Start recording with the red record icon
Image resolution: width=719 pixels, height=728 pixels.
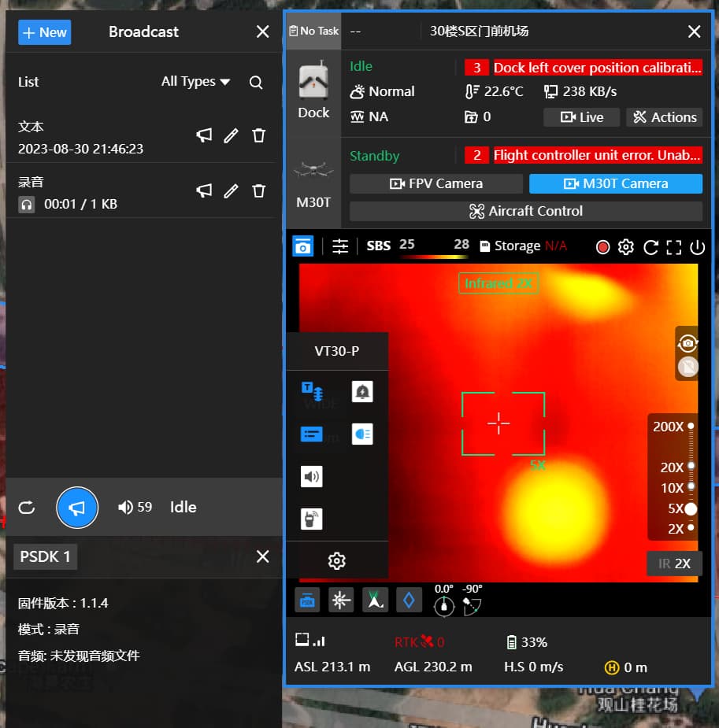pyautogui.click(x=602, y=246)
